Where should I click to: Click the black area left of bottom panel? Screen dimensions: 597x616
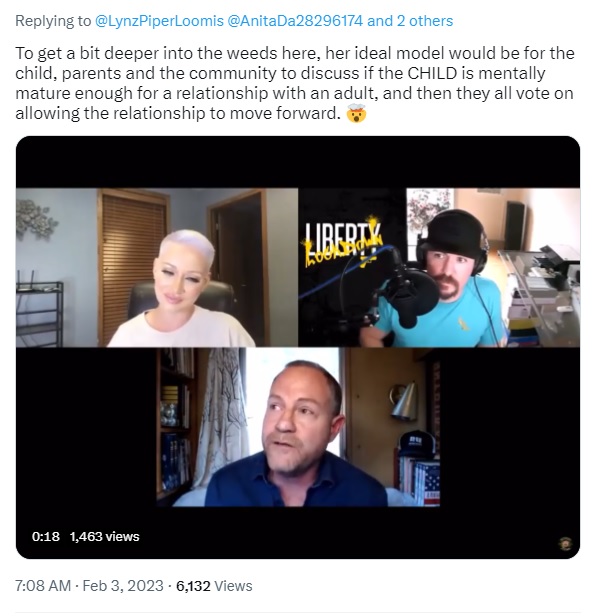coord(86,427)
